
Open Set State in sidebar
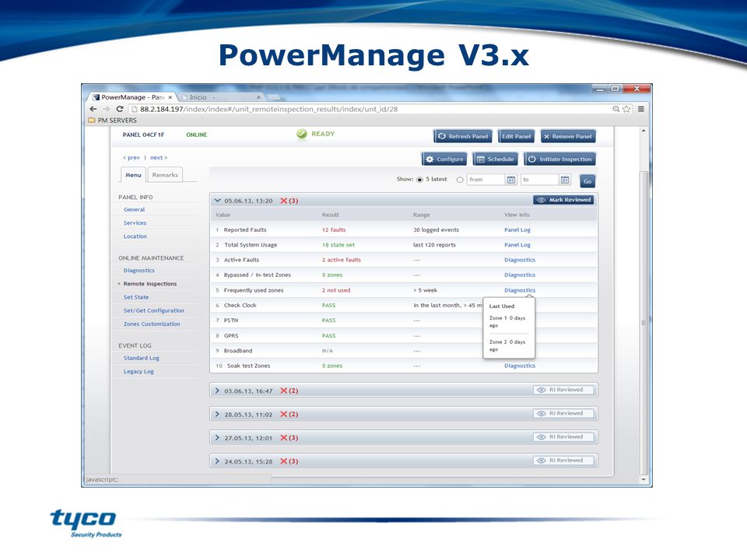pos(136,297)
